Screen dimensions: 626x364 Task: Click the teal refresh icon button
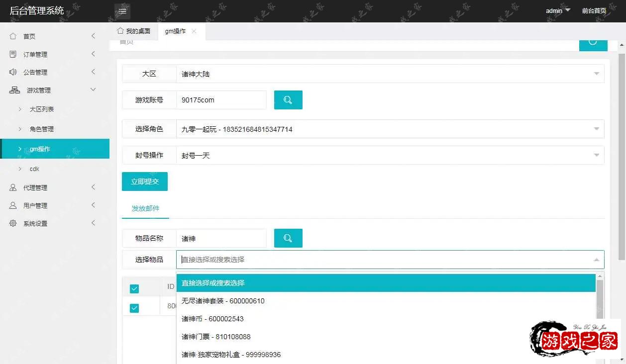tap(593, 43)
